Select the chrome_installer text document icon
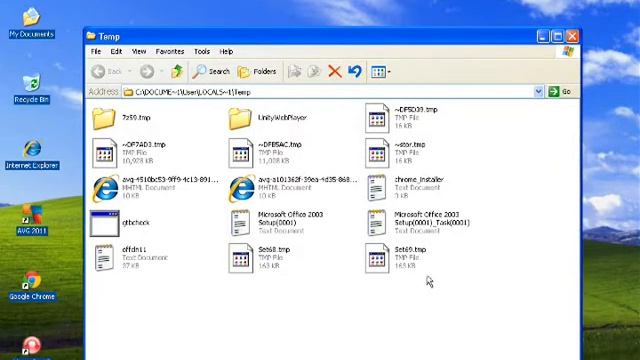The height and width of the screenshot is (360, 640). point(377,188)
